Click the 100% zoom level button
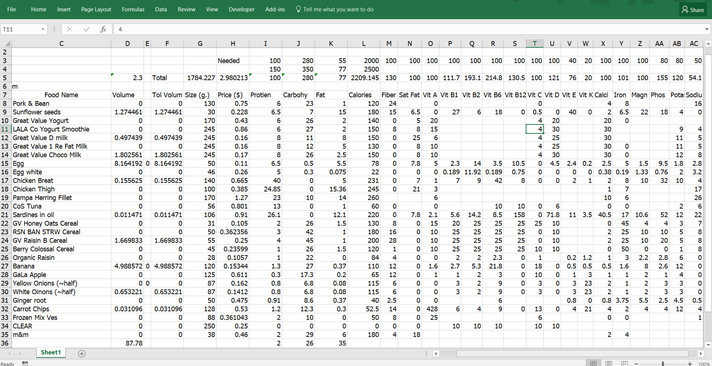The image size is (712, 366). (705, 364)
